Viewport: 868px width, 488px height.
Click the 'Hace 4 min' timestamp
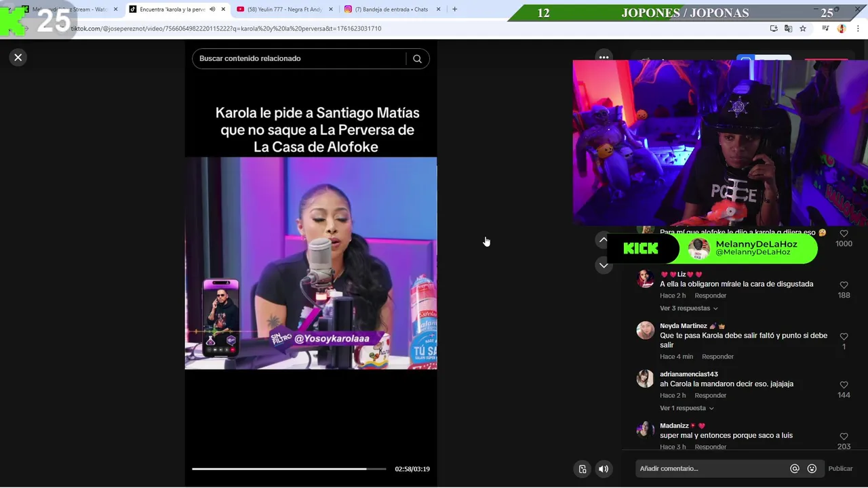(x=676, y=357)
